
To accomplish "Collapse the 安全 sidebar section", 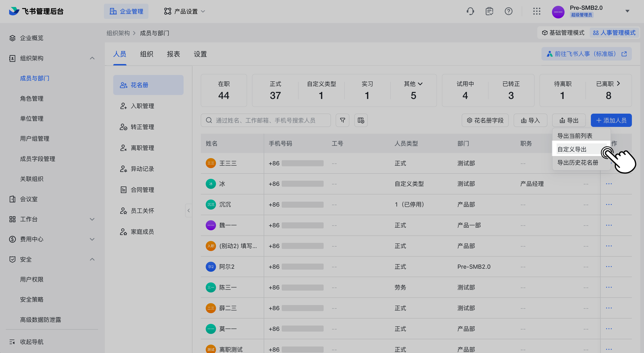I will pos(92,259).
